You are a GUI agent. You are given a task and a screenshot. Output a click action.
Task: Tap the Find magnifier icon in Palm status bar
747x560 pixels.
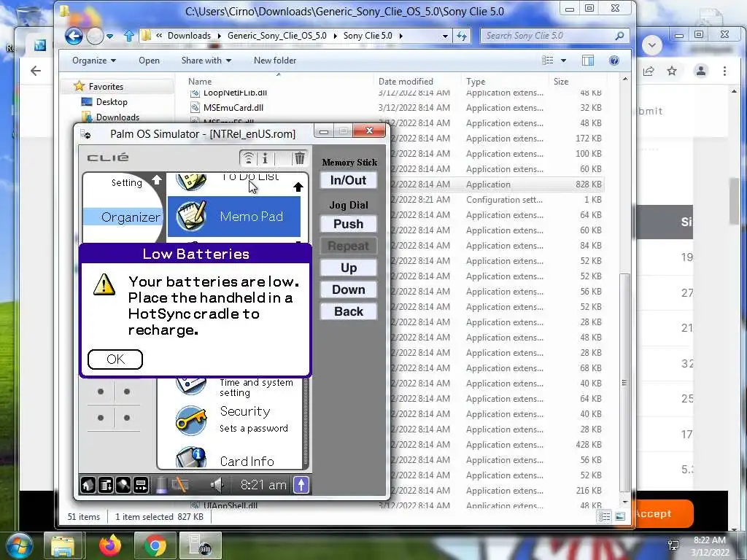click(x=123, y=485)
